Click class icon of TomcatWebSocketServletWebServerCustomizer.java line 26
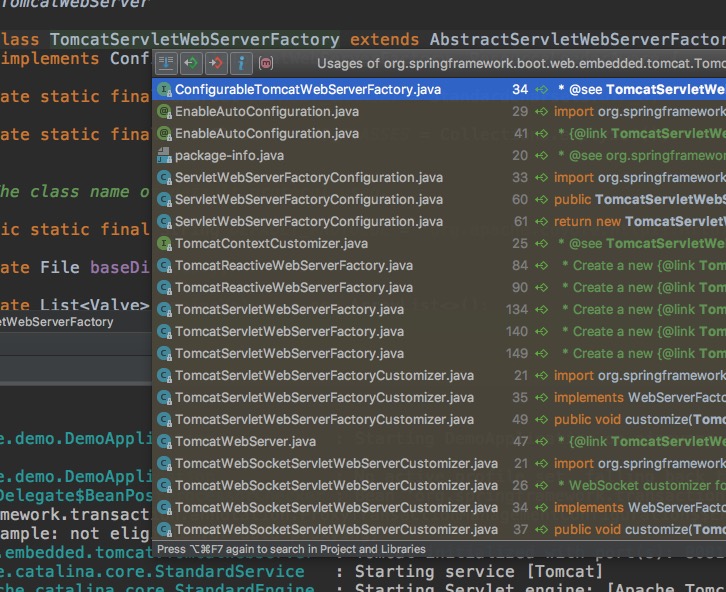The width and height of the screenshot is (726, 592). (164, 486)
